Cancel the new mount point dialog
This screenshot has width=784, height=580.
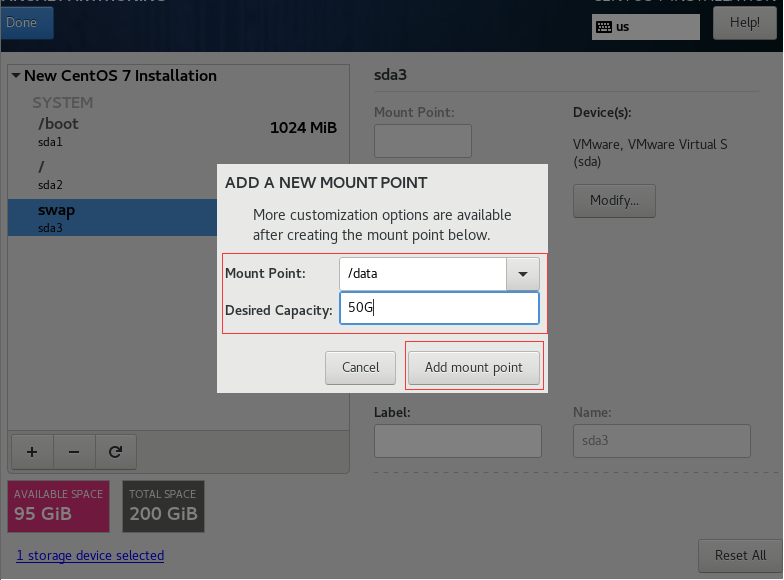pyautogui.click(x=360, y=368)
